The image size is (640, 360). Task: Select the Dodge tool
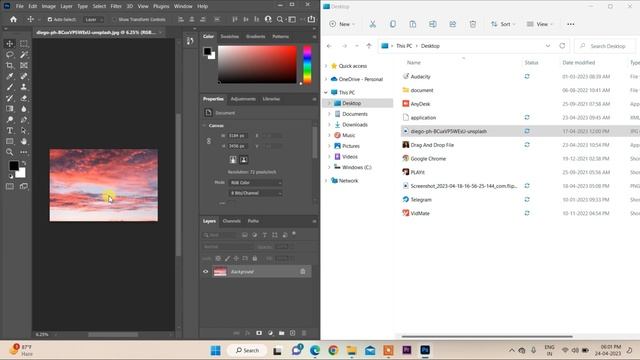[10, 120]
